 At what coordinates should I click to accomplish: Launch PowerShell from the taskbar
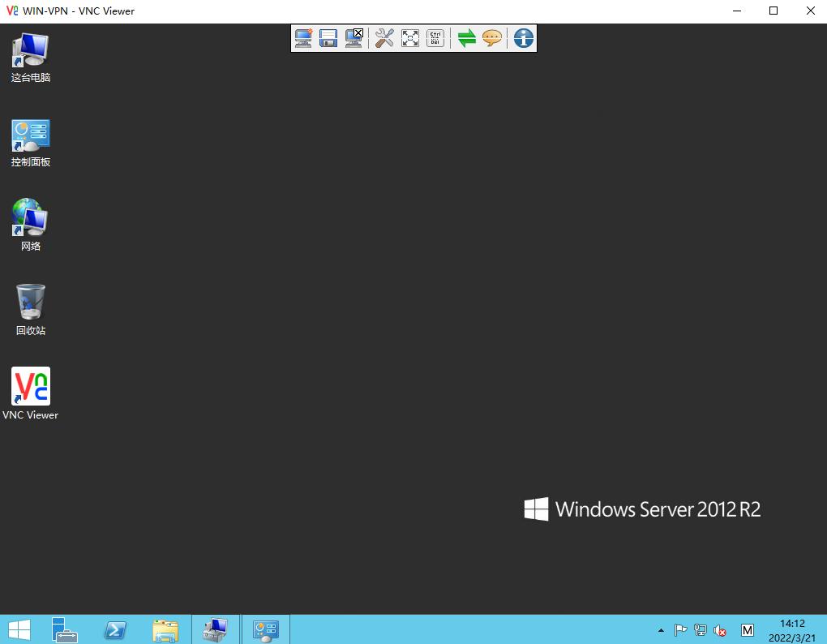[x=115, y=629]
